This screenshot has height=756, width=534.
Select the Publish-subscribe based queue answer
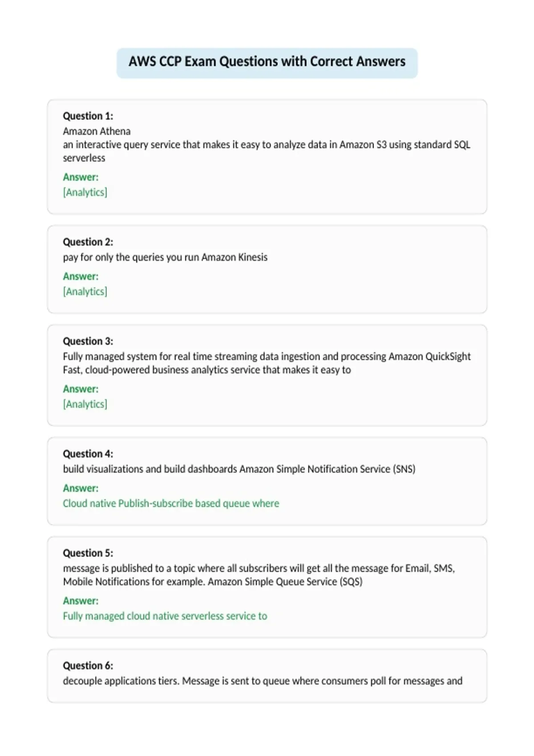171,503
